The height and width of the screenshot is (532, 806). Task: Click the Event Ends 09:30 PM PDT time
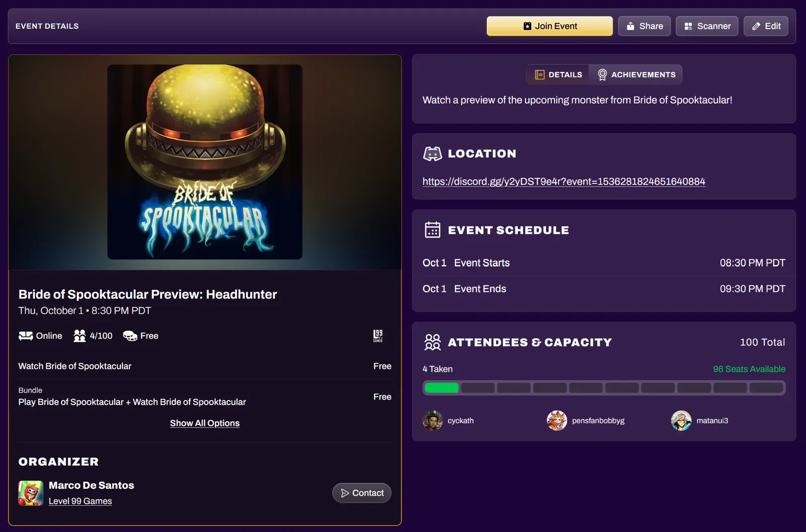point(753,289)
